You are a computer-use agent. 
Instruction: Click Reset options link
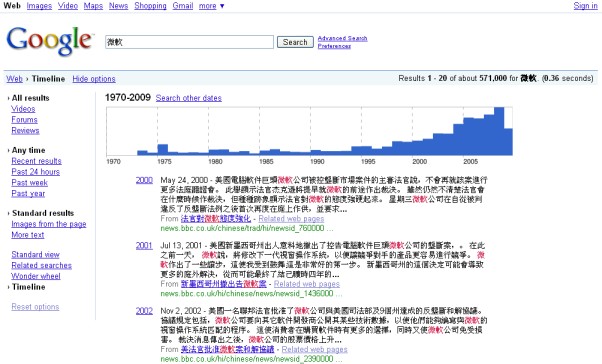click(x=35, y=307)
